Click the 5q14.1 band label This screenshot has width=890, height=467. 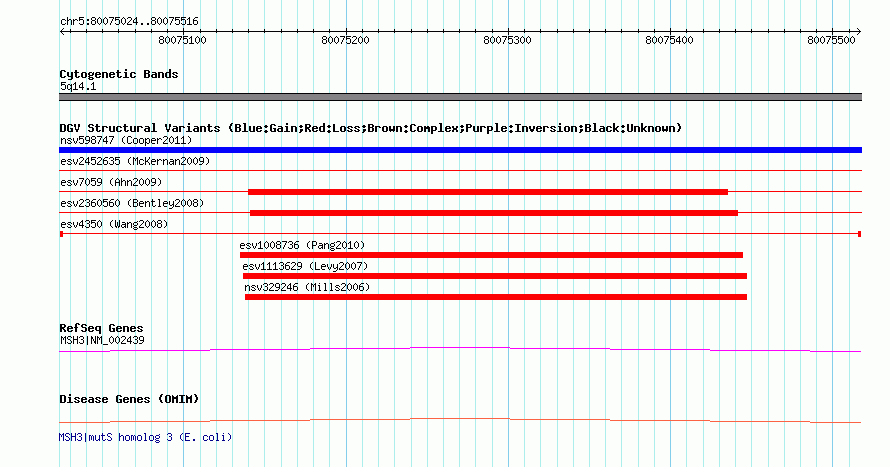pyautogui.click(x=78, y=86)
